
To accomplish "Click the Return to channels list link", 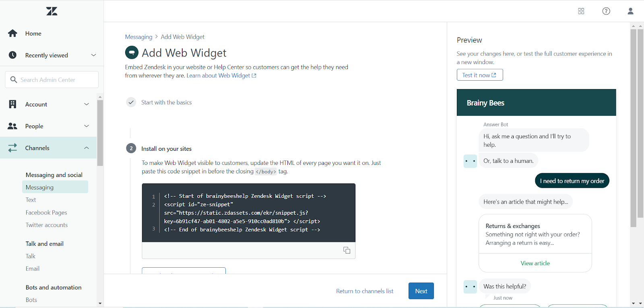I will pos(365,291).
